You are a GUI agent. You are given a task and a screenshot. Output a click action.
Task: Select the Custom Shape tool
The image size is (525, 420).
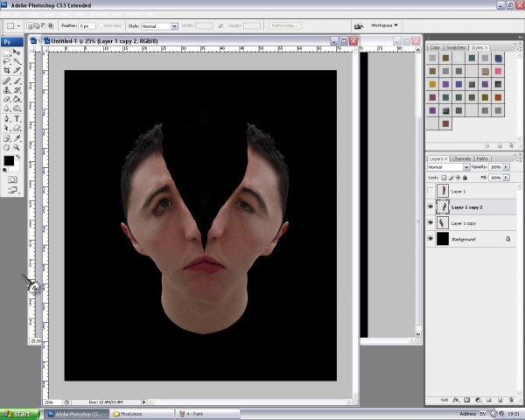(17, 128)
